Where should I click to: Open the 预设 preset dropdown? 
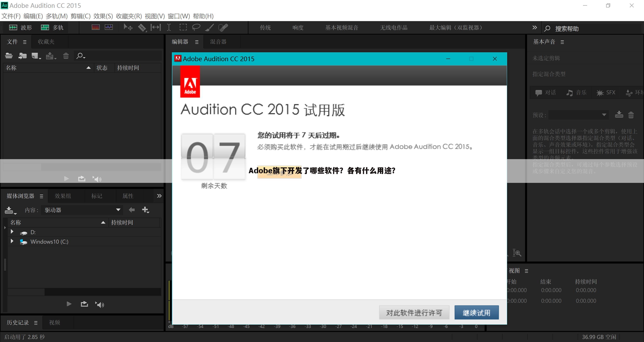click(579, 115)
